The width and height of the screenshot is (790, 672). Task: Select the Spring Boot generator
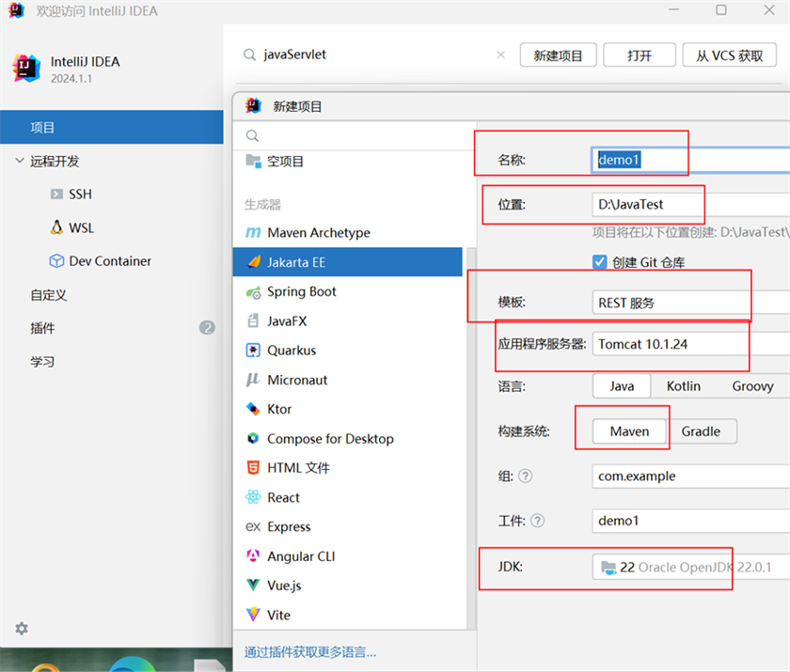[347, 291]
